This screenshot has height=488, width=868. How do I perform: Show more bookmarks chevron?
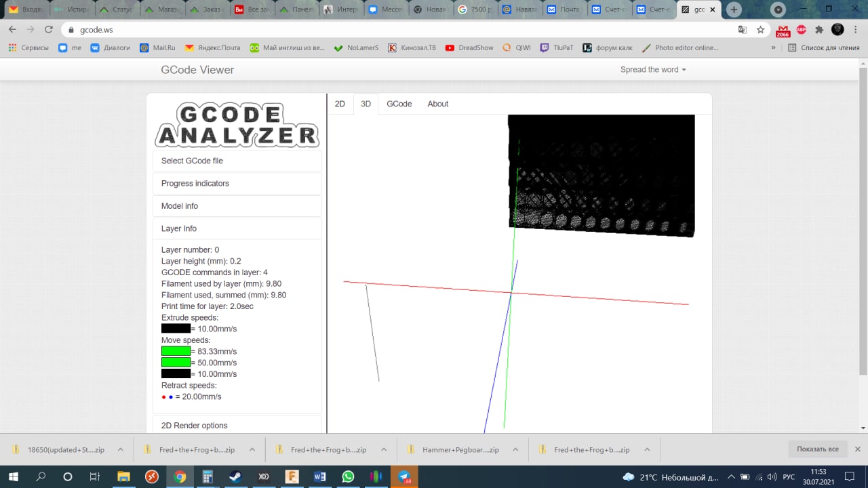click(x=773, y=48)
